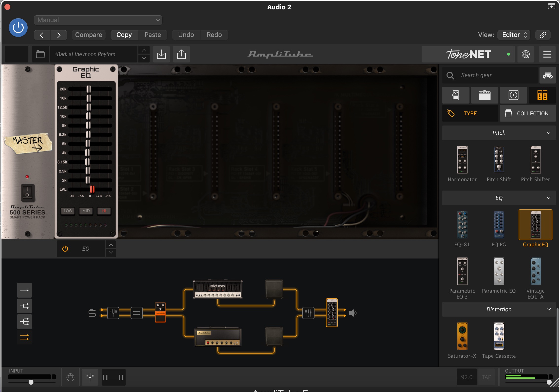
Task: Switch to the TYPE tab
Action: 470,113
